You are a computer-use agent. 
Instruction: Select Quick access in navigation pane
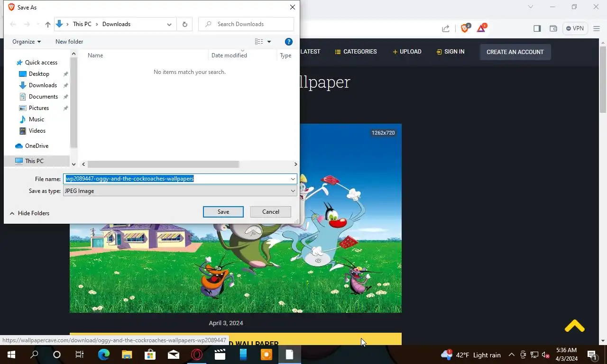41,63
